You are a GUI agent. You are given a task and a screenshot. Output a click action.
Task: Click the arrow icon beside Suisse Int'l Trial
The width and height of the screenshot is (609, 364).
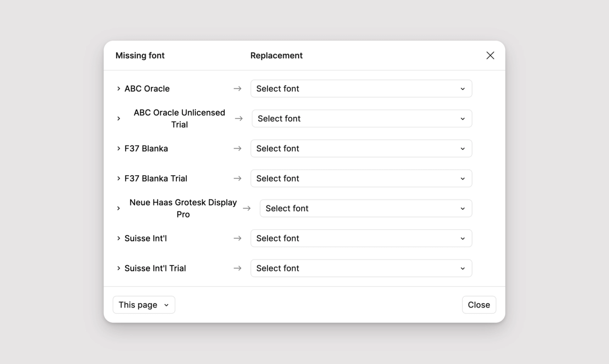[x=237, y=268]
